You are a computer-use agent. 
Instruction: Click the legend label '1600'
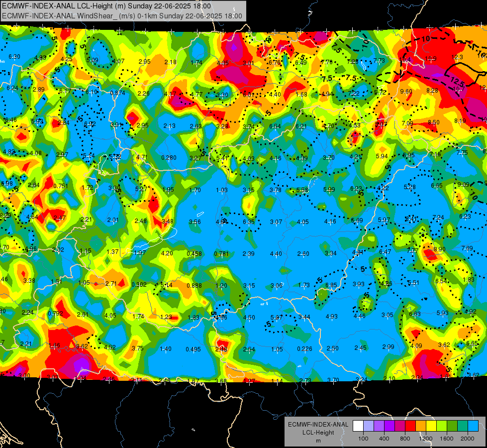pos(446,439)
